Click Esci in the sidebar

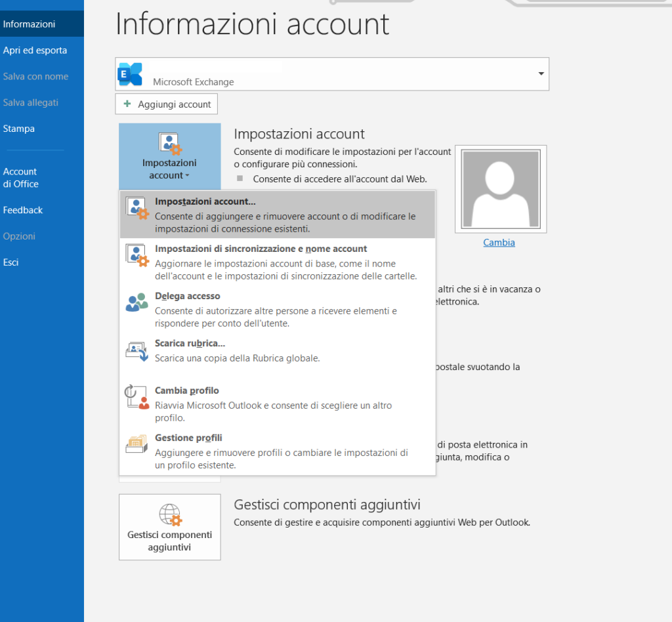10,262
